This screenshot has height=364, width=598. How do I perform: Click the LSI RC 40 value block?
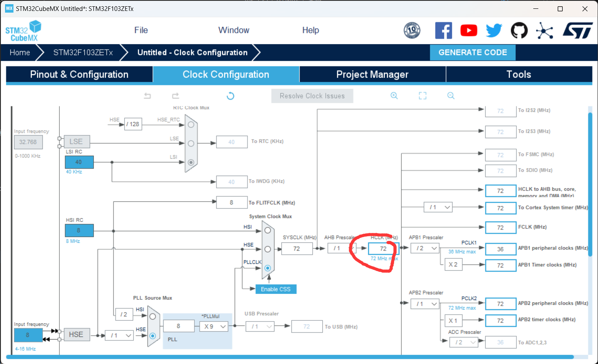(x=79, y=162)
